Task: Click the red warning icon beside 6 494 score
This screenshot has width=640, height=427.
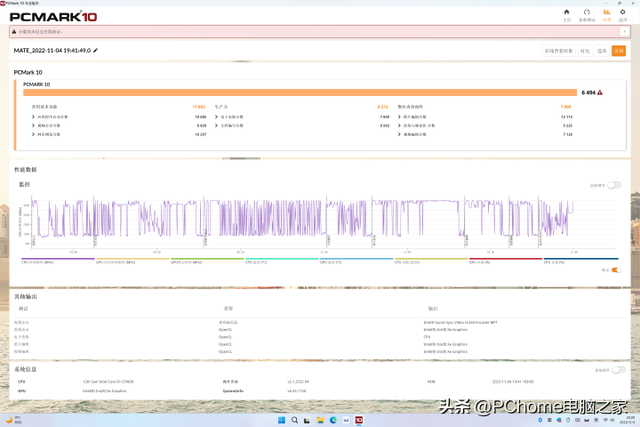Action: 600,93
